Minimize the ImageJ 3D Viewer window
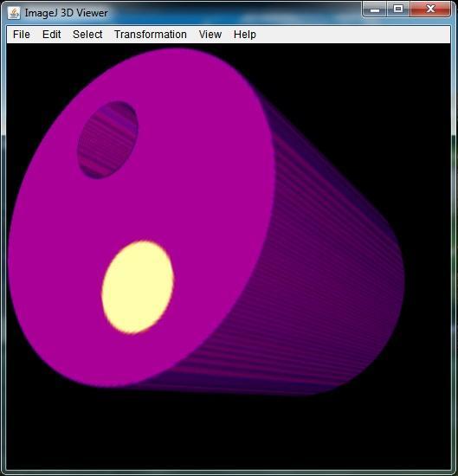The image size is (458, 476). click(x=375, y=10)
